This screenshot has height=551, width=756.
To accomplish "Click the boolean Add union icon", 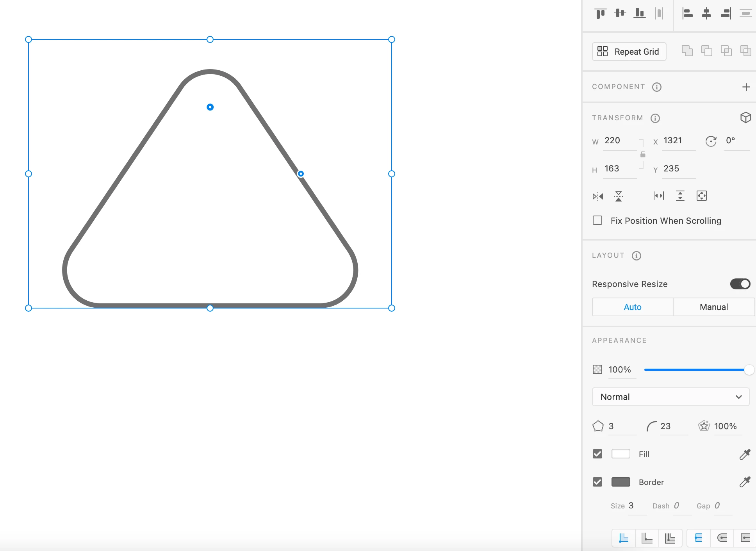I will [x=687, y=51].
